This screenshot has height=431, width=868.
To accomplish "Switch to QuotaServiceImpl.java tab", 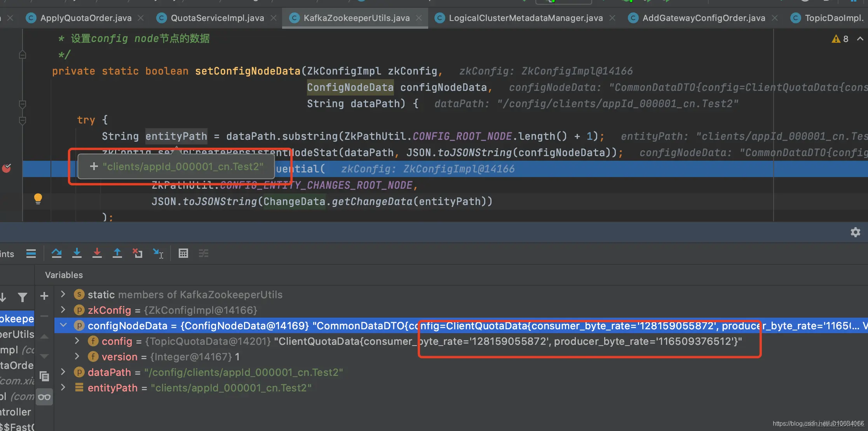I will tap(217, 18).
